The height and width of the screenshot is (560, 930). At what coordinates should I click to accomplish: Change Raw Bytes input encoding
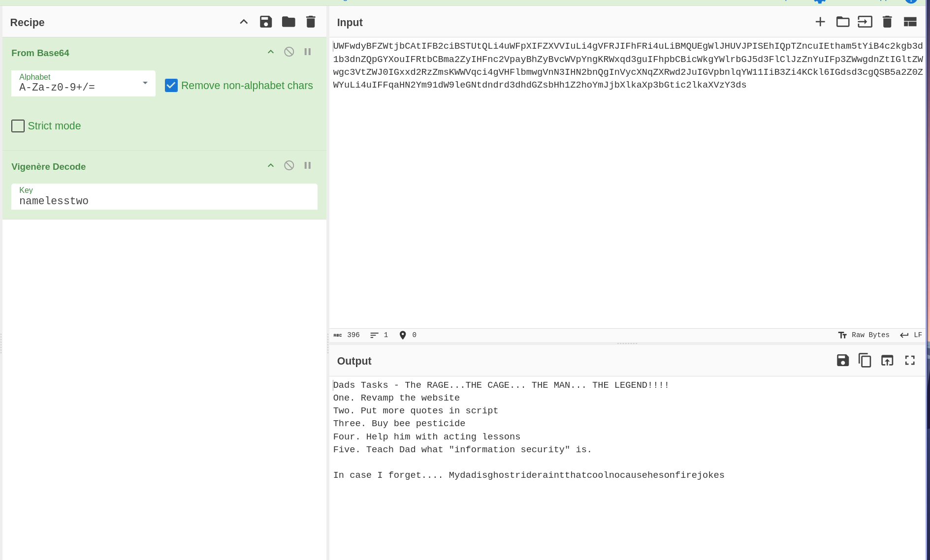pos(864,335)
